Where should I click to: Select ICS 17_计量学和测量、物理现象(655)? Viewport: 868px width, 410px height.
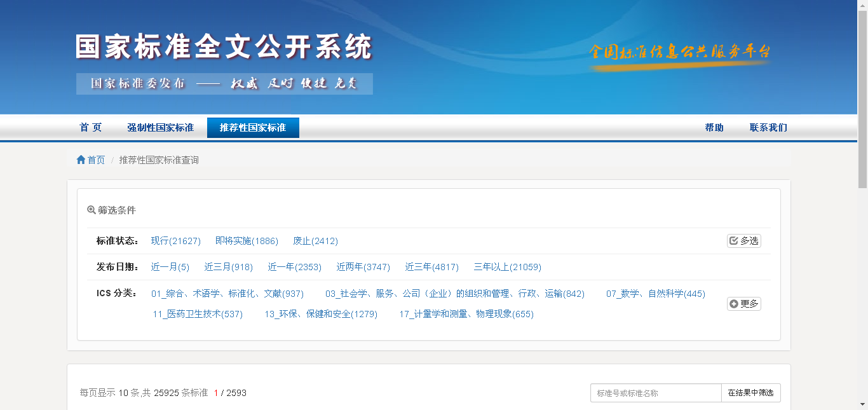click(466, 314)
